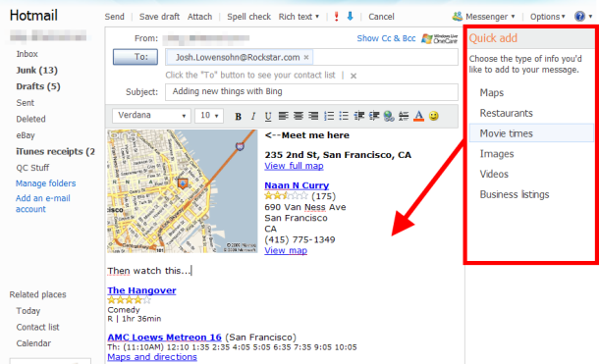The image size is (599, 364).
Task: Insert hyperlink using the globe icon
Action: coord(389,116)
